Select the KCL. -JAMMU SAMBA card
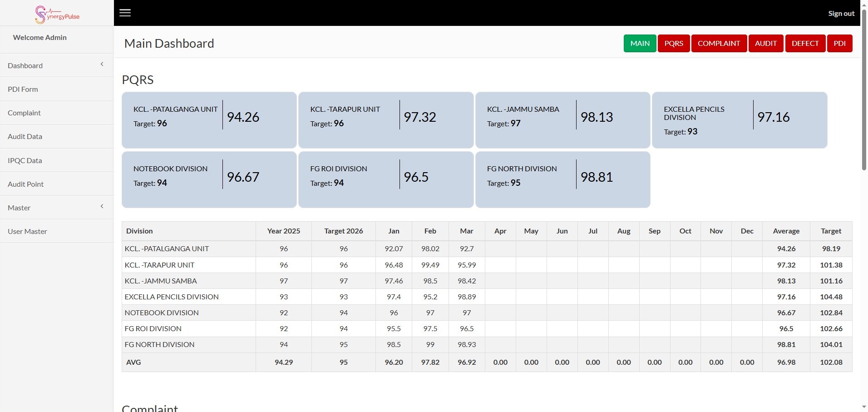The width and height of the screenshot is (868, 412). pos(563,120)
